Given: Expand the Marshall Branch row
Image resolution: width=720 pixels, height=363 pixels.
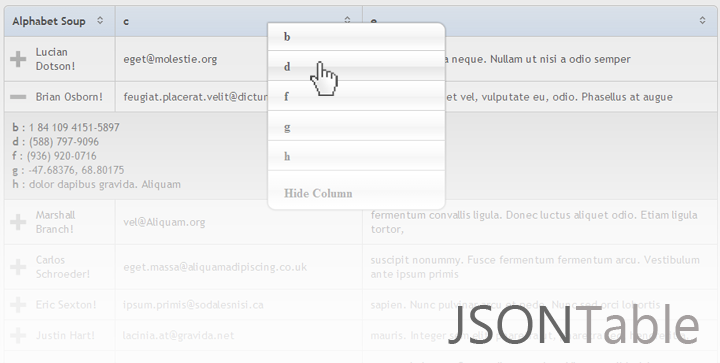Looking at the screenshot, I should (x=18, y=222).
